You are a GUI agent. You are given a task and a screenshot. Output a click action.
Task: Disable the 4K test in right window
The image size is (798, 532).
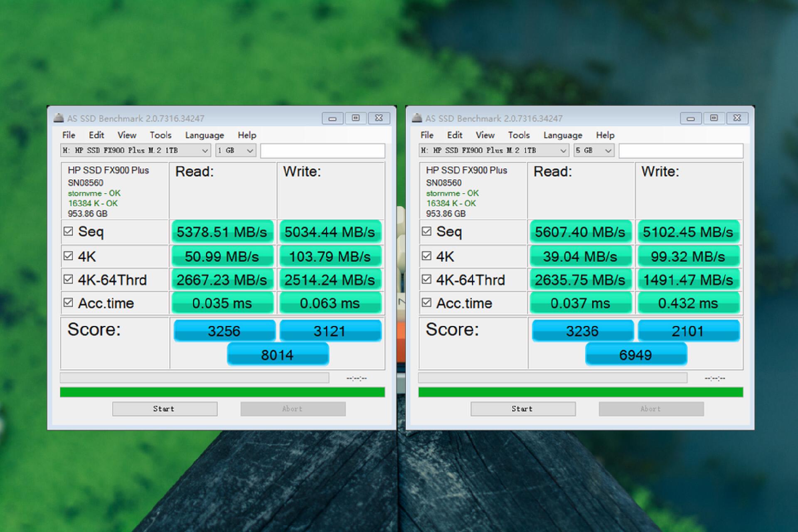427,256
